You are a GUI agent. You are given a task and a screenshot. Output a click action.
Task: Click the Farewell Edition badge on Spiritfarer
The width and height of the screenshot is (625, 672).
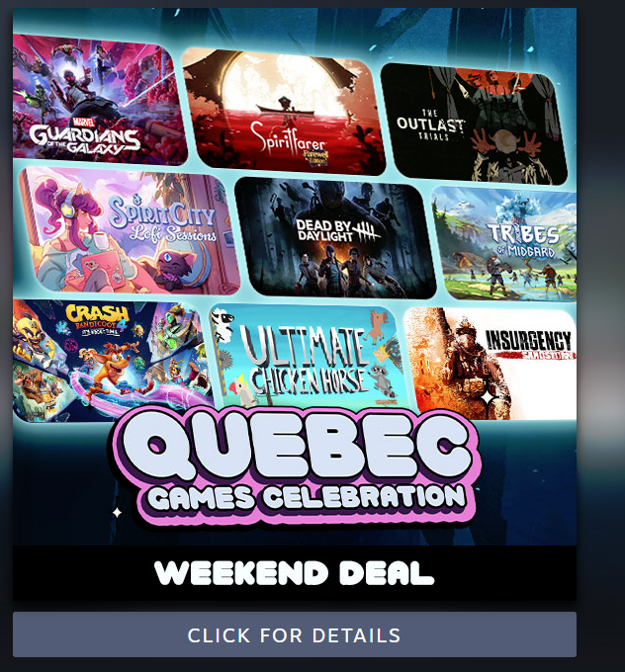(316, 157)
